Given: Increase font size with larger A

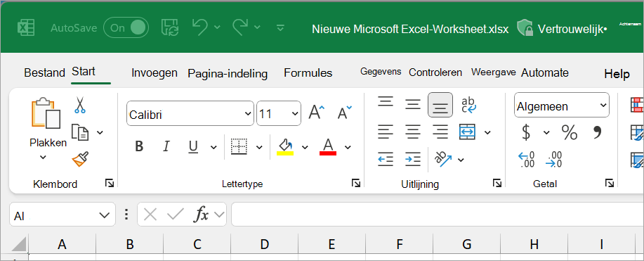Looking at the screenshot, I should pyautogui.click(x=316, y=112).
